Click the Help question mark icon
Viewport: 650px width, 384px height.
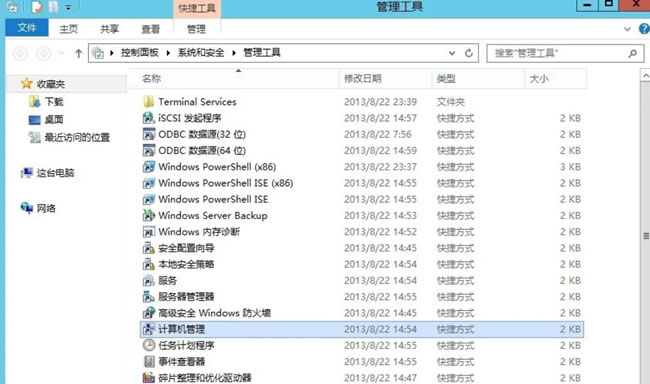pos(644,29)
